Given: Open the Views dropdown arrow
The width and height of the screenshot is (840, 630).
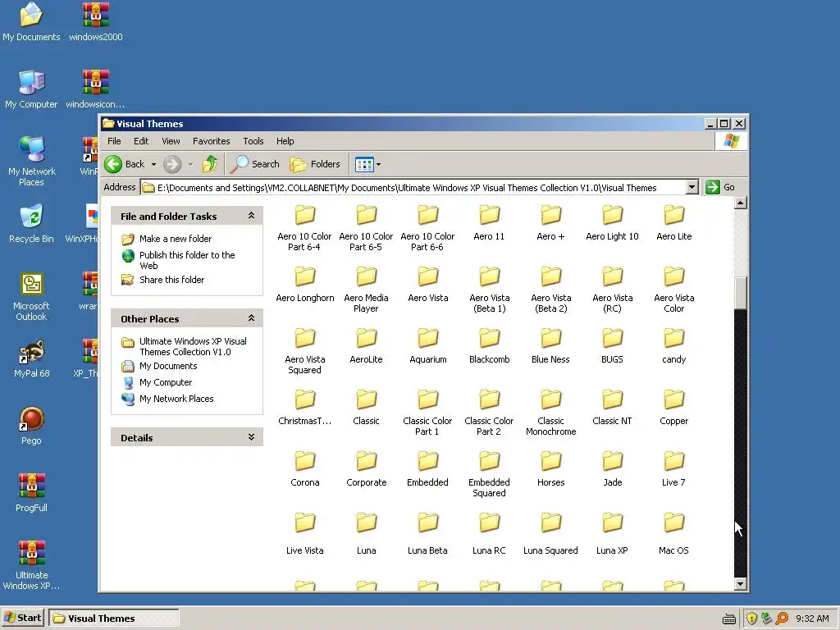Looking at the screenshot, I should (378, 164).
